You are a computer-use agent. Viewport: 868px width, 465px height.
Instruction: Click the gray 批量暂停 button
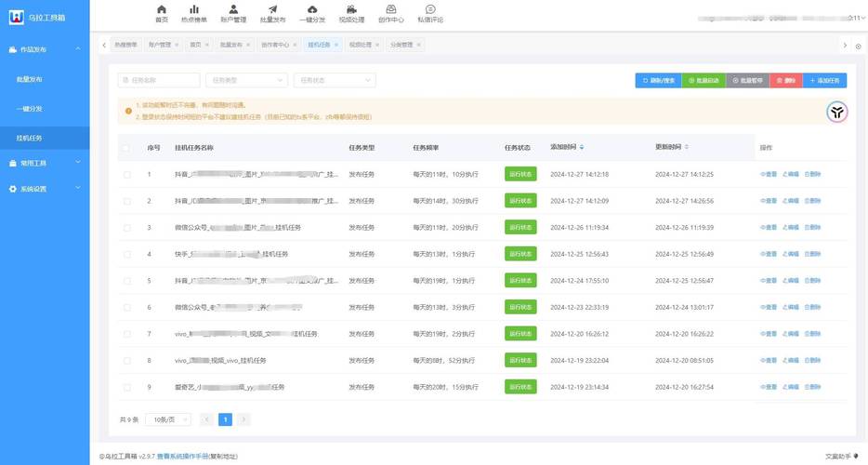coord(748,80)
